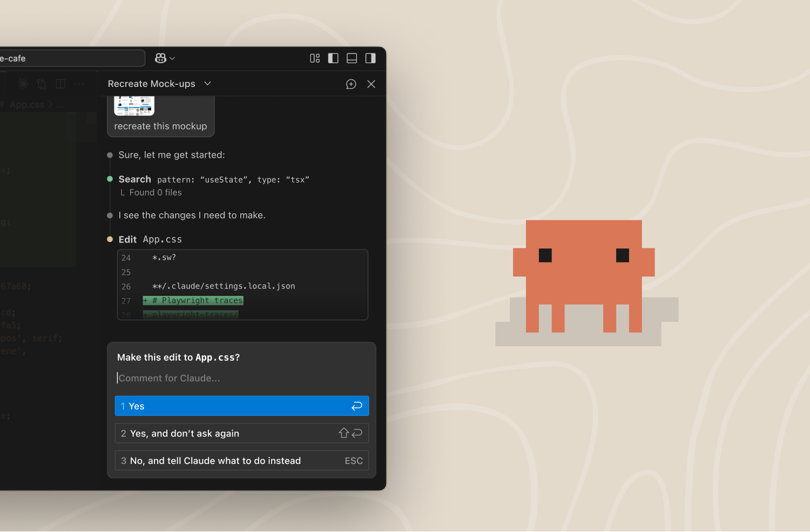Click the Comment for Claude input field
810x532 pixels.
point(240,378)
